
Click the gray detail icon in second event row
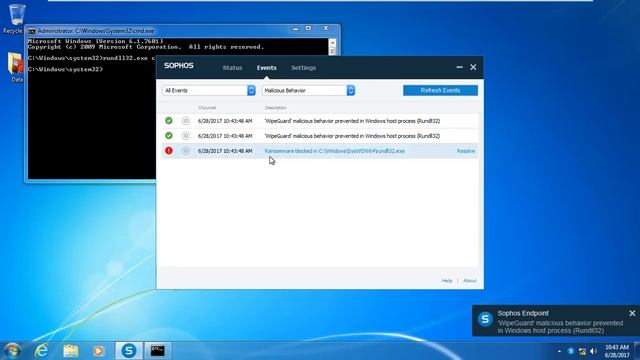coord(186,136)
